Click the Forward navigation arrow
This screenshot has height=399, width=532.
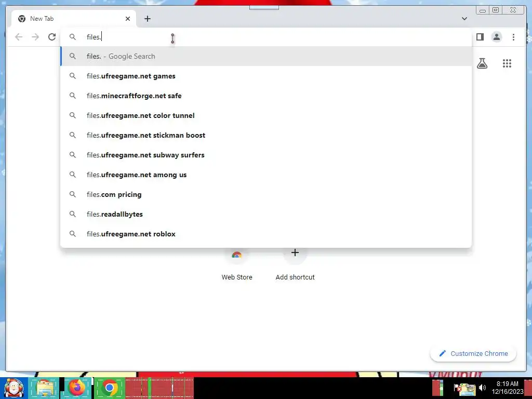click(x=35, y=37)
